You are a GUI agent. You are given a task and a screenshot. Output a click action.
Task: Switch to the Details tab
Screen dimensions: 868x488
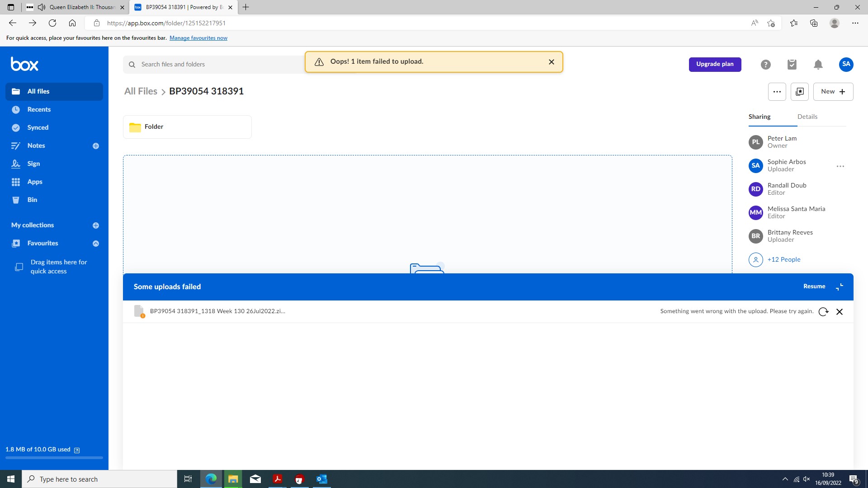pyautogui.click(x=807, y=117)
